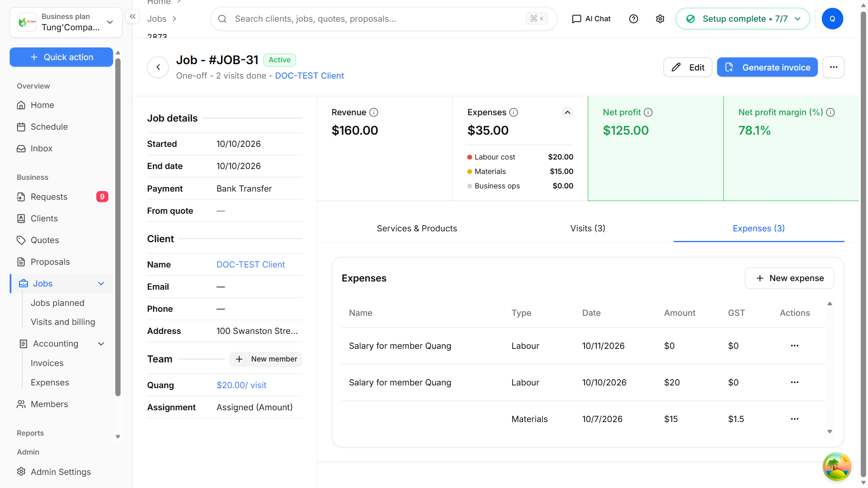Screen dimensions: 868x488
Task: Open Schedule in the sidebar
Action: pyautogui.click(x=61, y=127)
